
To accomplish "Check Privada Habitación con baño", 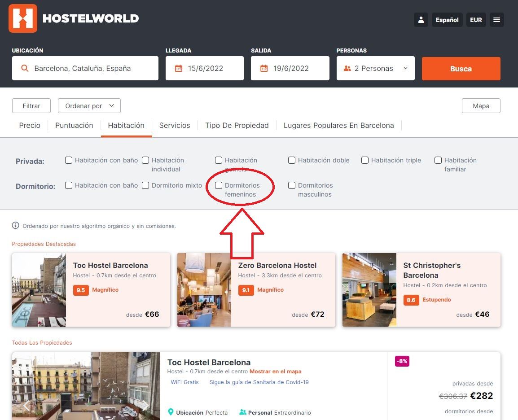I will coord(69,160).
